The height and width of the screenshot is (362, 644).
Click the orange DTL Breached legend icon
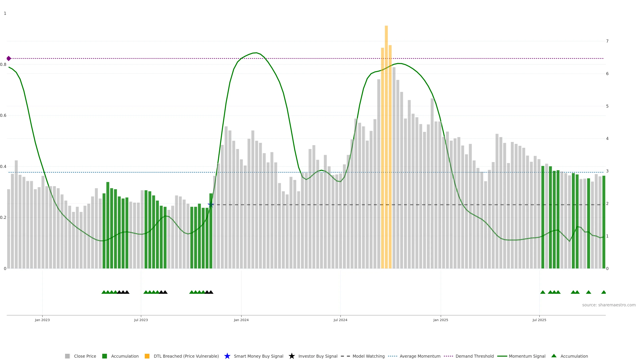pos(147,356)
